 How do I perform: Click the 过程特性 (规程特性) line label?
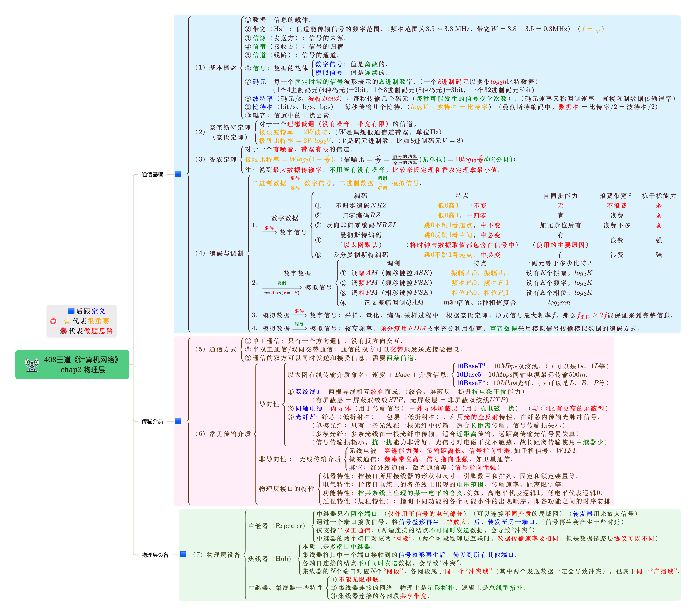click(356, 501)
